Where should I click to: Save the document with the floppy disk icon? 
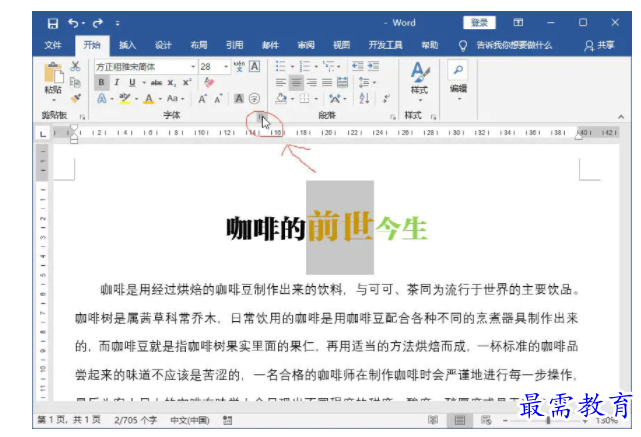(x=53, y=23)
